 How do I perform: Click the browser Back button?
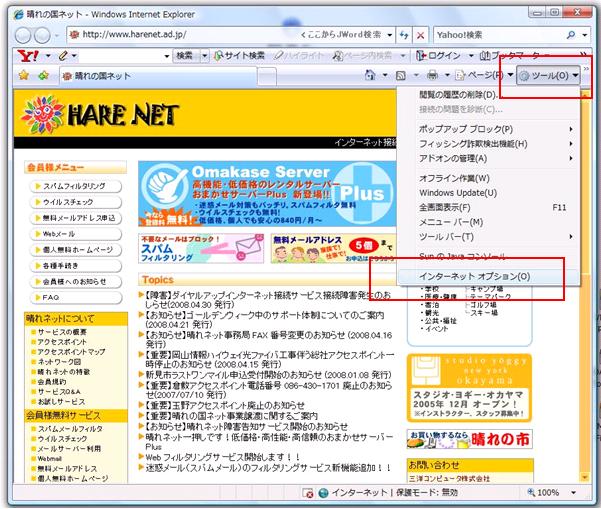23,35
